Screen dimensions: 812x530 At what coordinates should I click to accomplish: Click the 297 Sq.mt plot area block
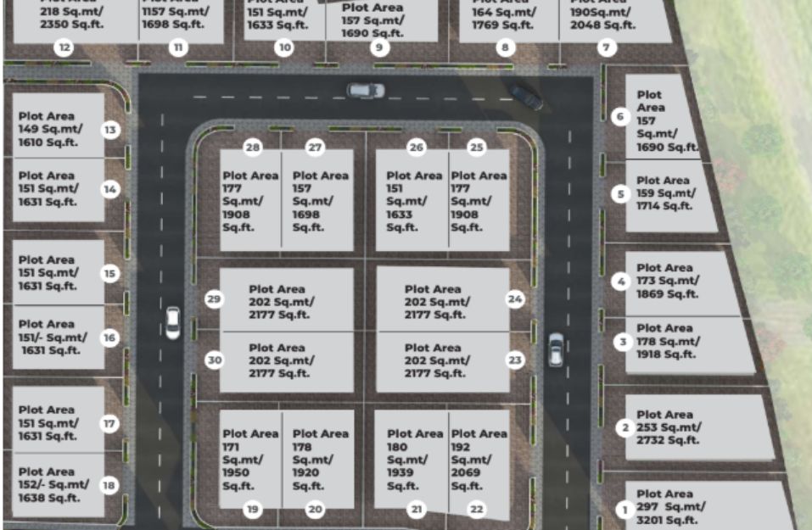[x=704, y=507]
